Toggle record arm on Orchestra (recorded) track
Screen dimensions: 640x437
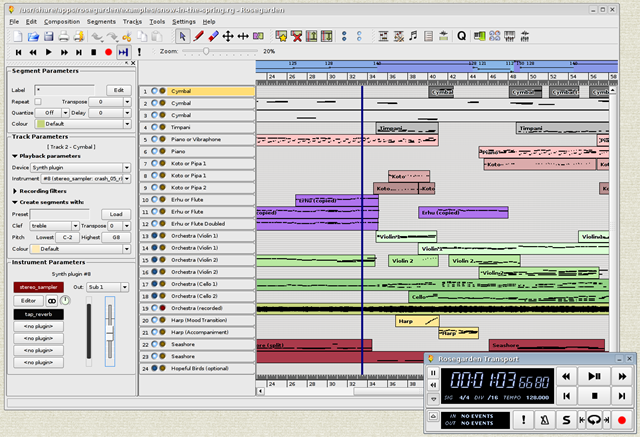161,309
